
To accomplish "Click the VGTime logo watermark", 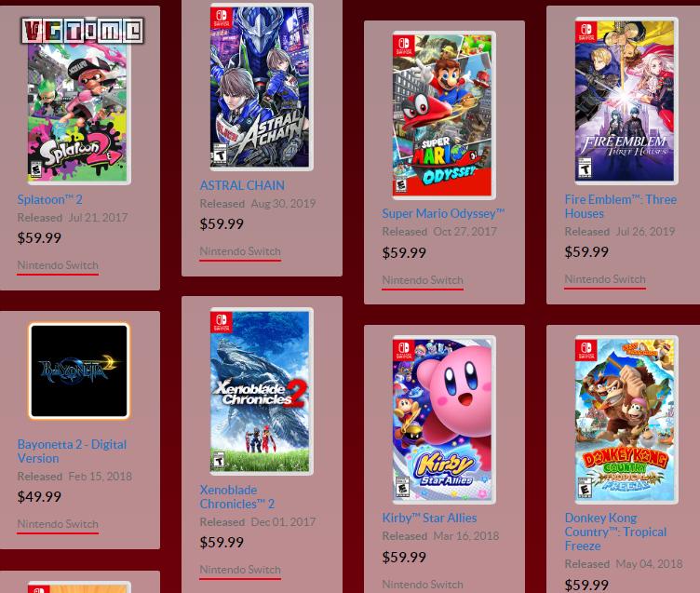I will (83, 31).
